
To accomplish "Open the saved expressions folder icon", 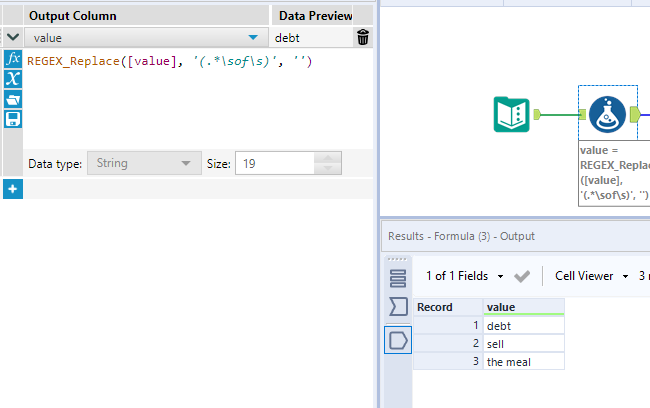I will click(x=13, y=99).
